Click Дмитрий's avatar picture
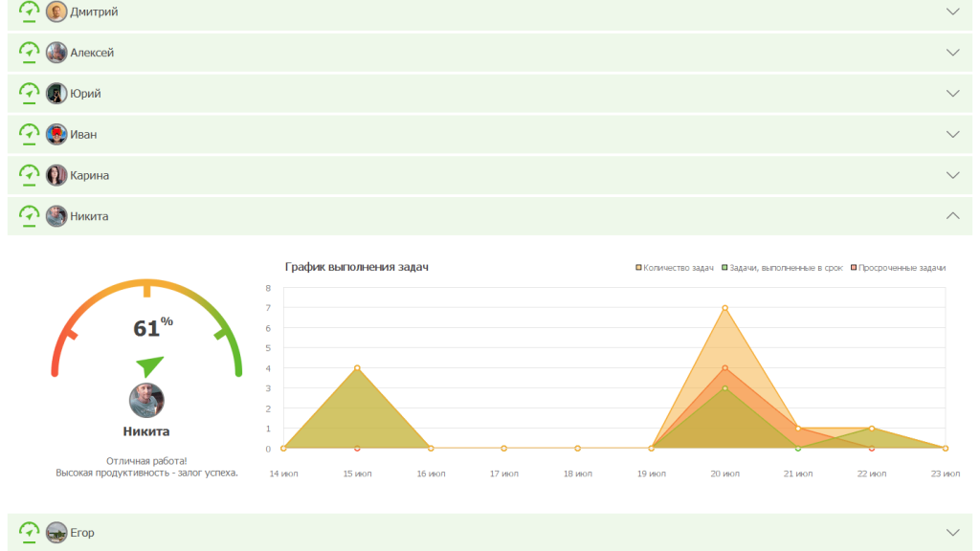The height and width of the screenshot is (551, 980). click(x=56, y=11)
